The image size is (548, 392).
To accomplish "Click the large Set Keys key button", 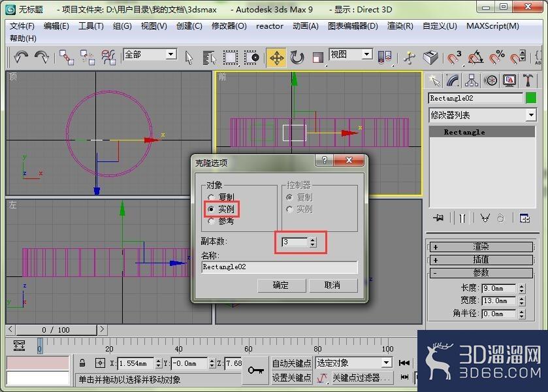I will (256, 370).
